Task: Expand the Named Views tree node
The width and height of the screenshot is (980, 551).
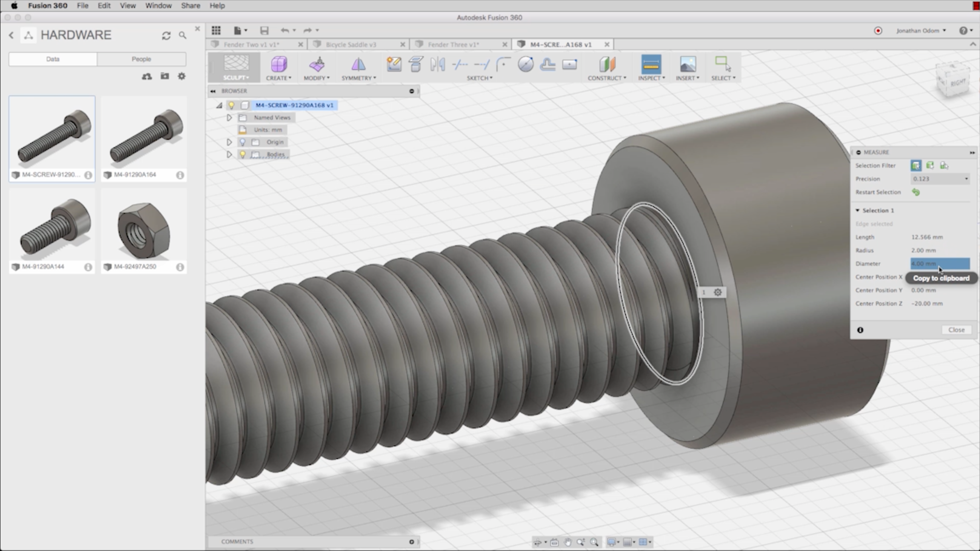Action: point(229,117)
